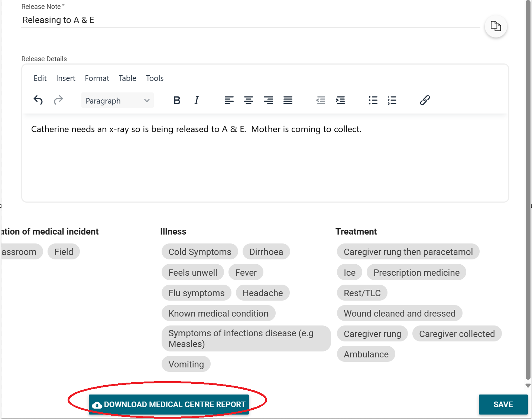
Task: Select the Caregiver collected chip
Action: pos(457,334)
